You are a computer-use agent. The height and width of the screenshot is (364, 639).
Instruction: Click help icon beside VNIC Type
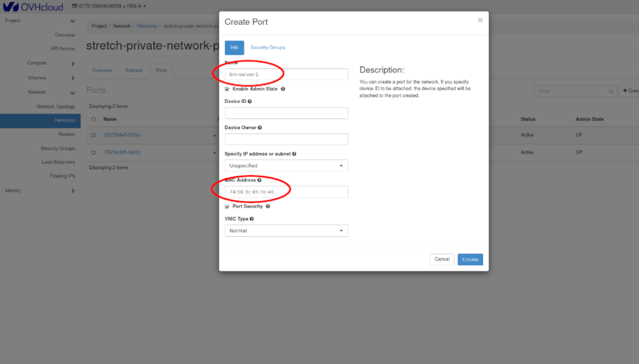[252, 219]
